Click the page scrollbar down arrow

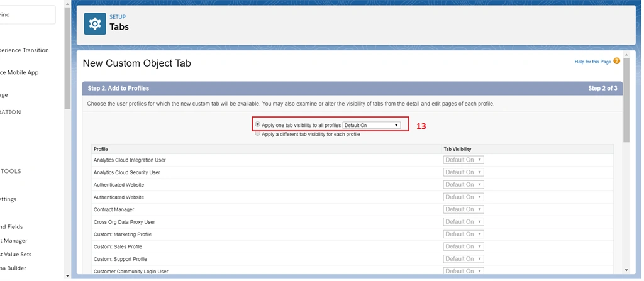coord(626,270)
